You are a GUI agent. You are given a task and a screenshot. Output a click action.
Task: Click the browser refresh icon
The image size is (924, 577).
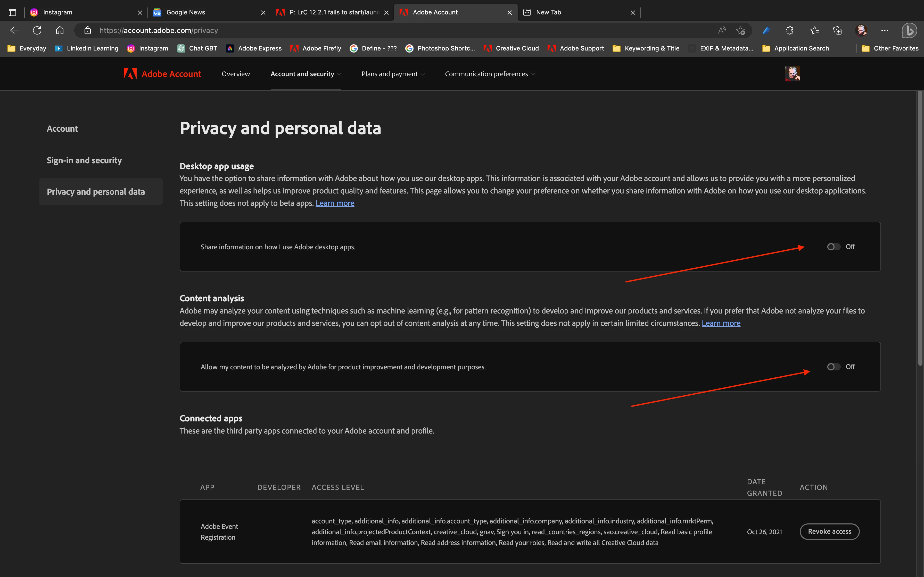37,31
